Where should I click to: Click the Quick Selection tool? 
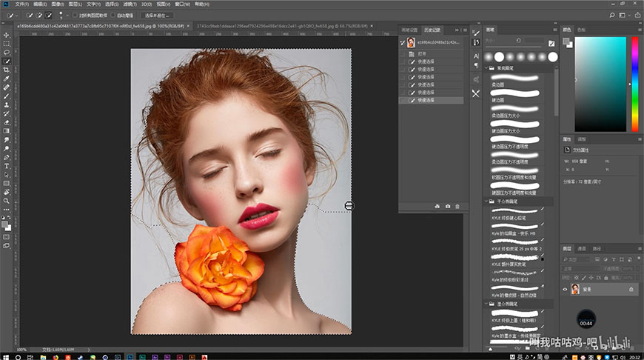[x=6, y=61]
